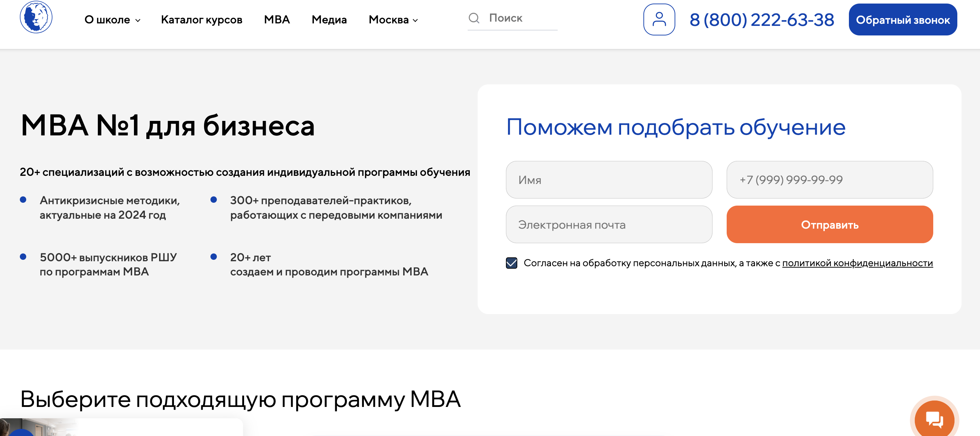This screenshot has height=436, width=980.
Task: Focus the phone number input field
Action: point(829,180)
